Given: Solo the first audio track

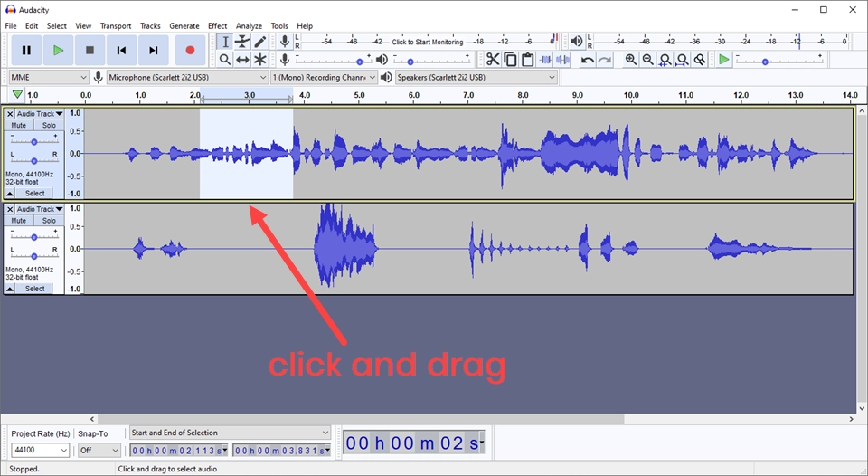Looking at the screenshot, I should pos(49,126).
